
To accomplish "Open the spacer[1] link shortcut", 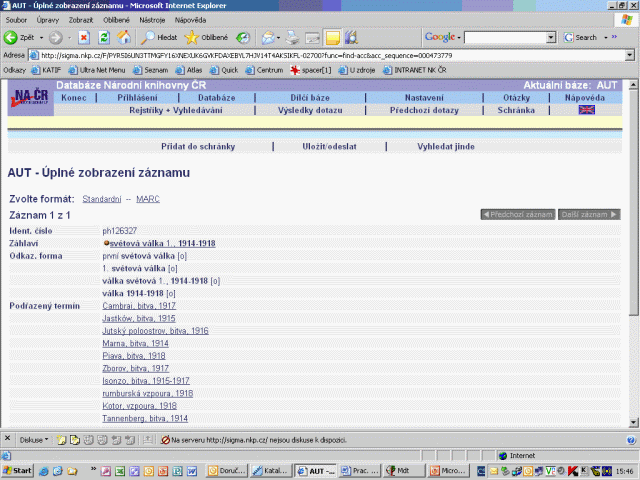I will (x=311, y=70).
